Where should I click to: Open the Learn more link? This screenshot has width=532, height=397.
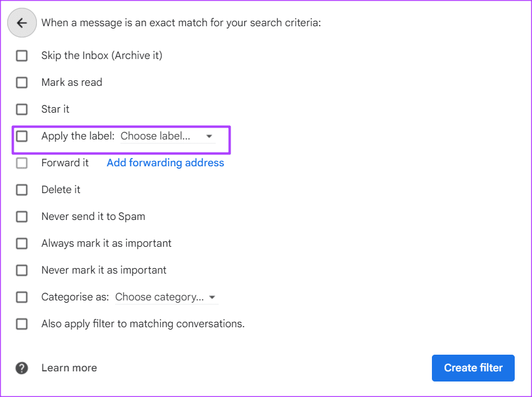click(x=69, y=368)
